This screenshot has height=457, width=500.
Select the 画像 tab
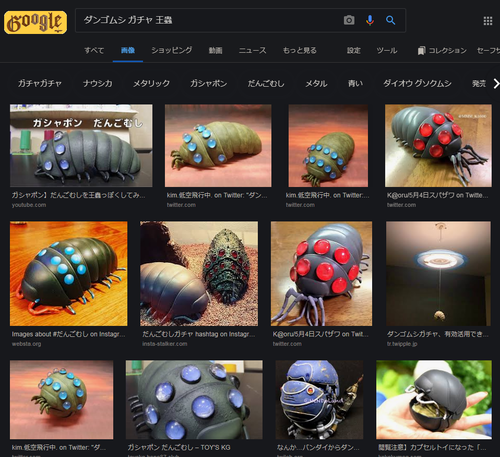pos(128,51)
